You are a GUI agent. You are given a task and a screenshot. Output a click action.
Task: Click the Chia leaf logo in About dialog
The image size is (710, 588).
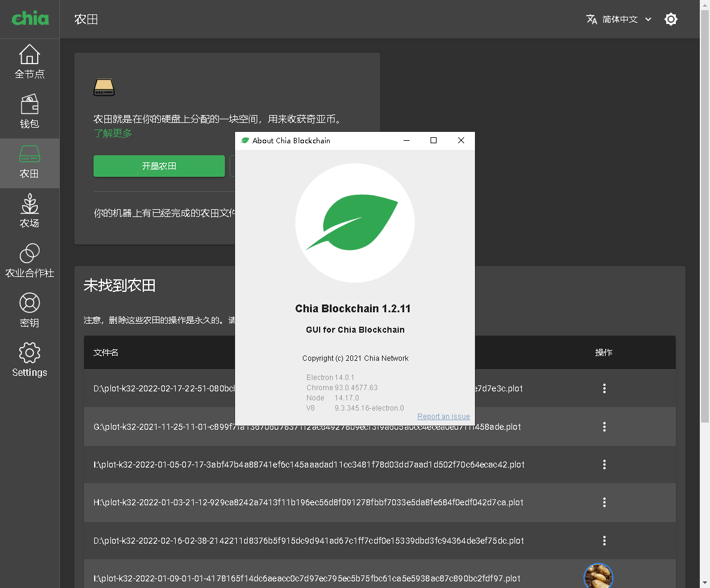[x=354, y=223]
